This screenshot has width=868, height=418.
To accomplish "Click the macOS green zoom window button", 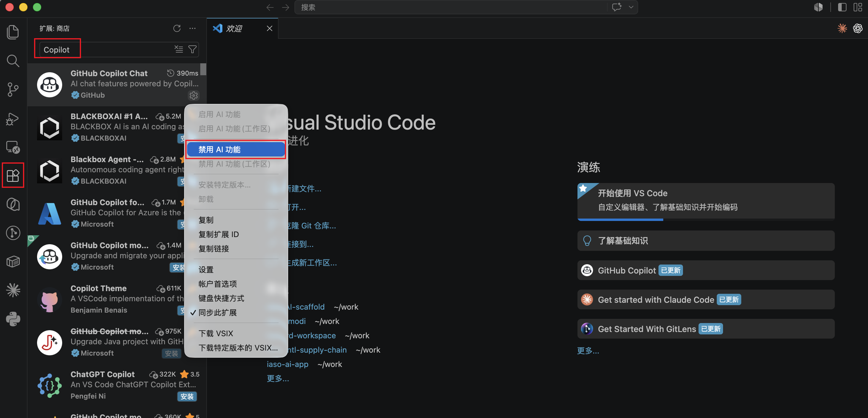I will pyautogui.click(x=37, y=7).
